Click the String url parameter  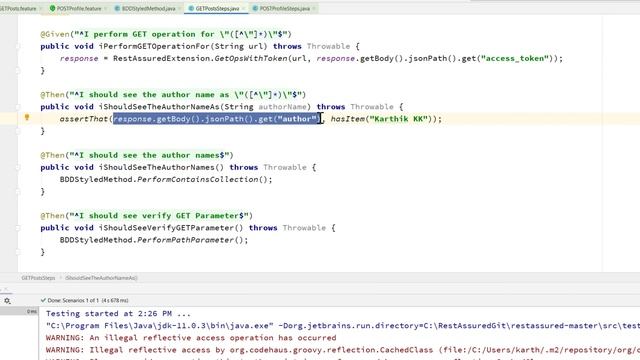pyautogui.click(x=238, y=46)
